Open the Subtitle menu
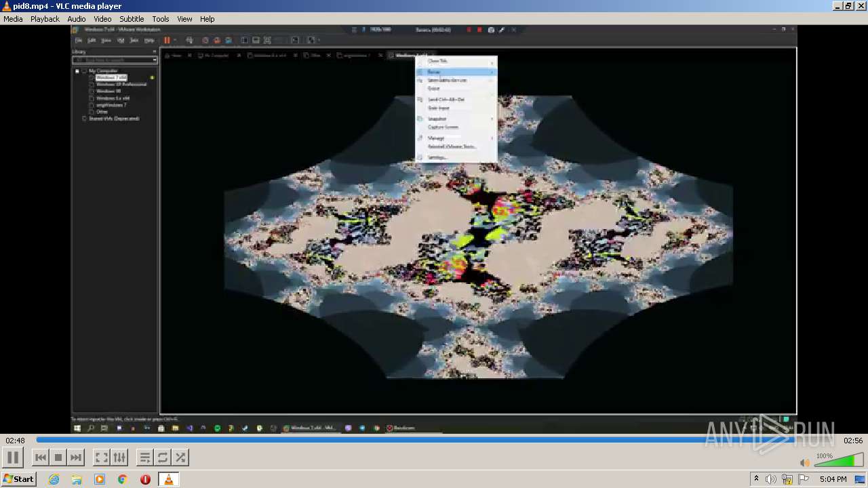 [x=132, y=19]
